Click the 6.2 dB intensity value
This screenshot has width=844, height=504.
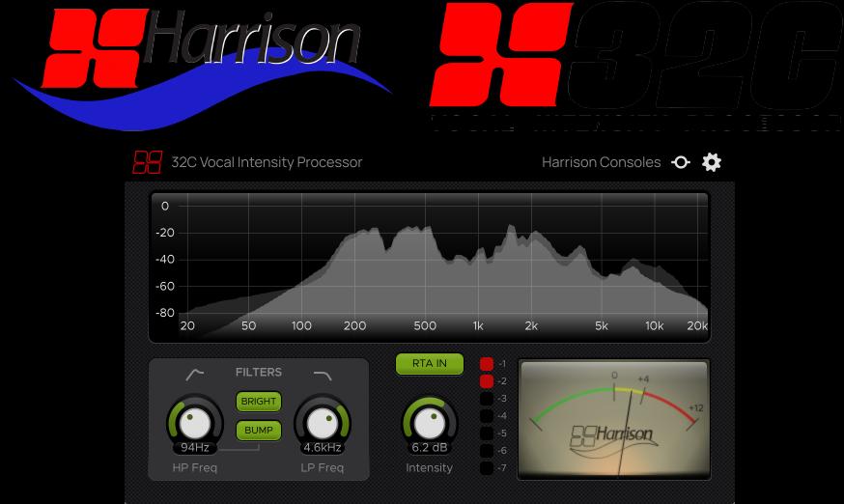coord(430,448)
